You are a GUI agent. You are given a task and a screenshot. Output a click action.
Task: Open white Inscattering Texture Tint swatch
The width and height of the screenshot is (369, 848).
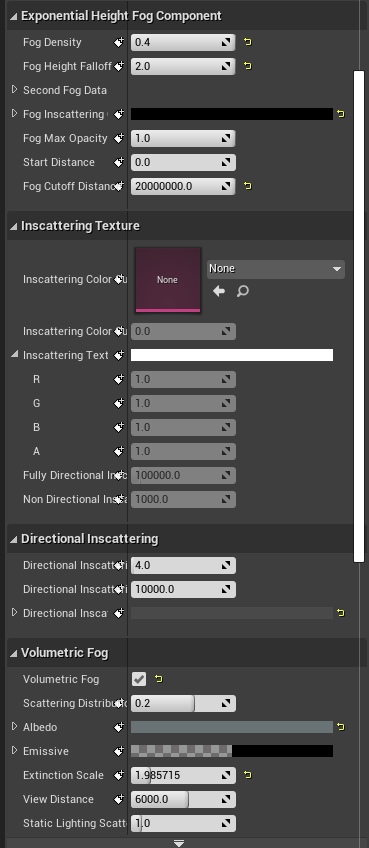point(232,355)
